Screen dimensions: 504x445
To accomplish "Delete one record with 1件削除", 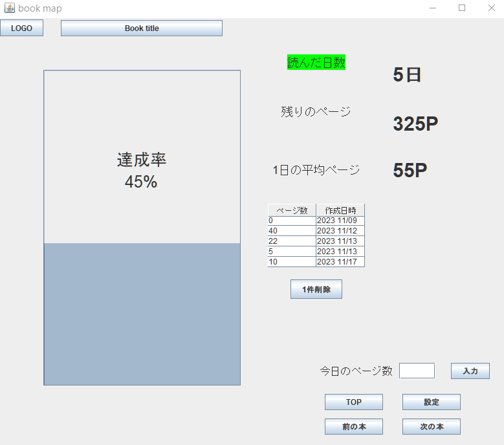I will pos(316,289).
